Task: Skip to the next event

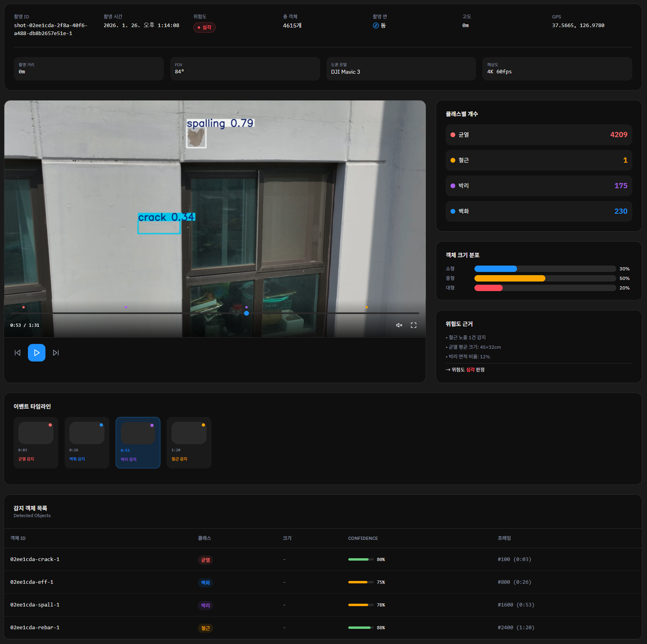Action: click(56, 353)
